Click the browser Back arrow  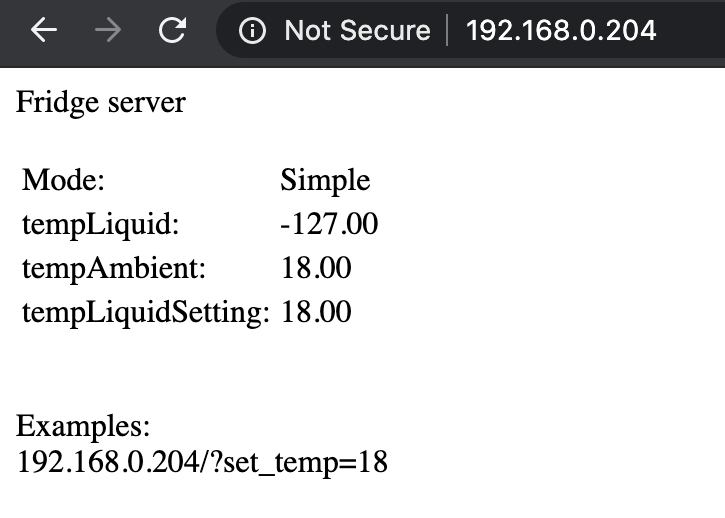click(x=44, y=31)
